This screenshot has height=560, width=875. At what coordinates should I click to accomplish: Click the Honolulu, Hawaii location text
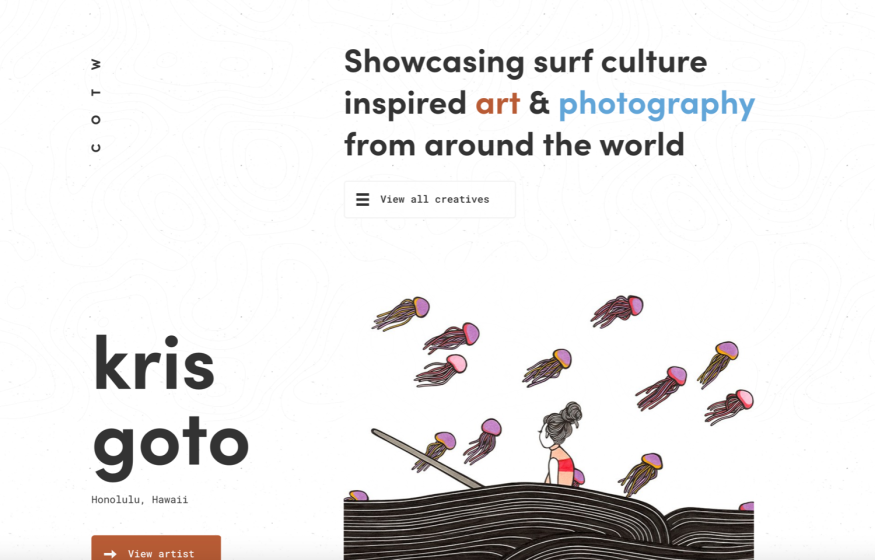pyautogui.click(x=140, y=500)
